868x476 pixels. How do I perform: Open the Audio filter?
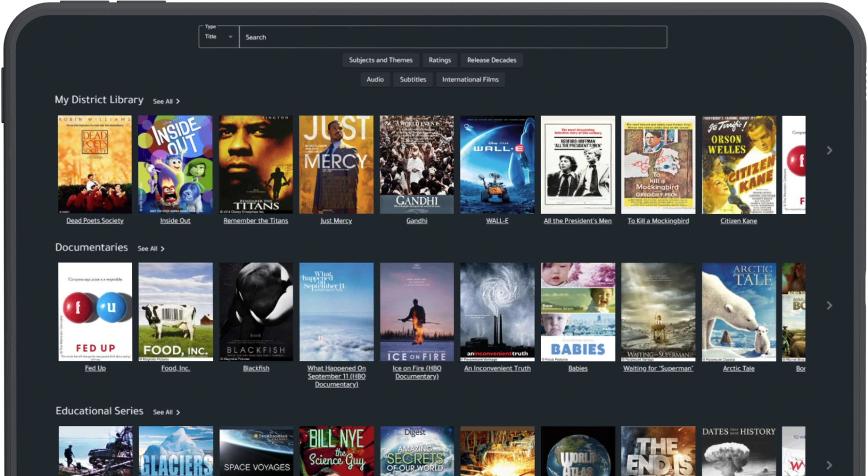click(x=375, y=79)
